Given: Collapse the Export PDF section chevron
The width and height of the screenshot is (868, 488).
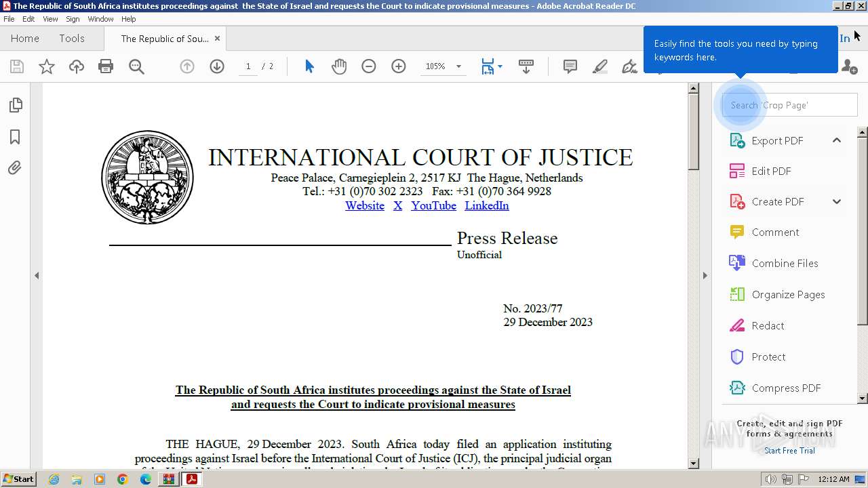Looking at the screenshot, I should click(x=837, y=140).
